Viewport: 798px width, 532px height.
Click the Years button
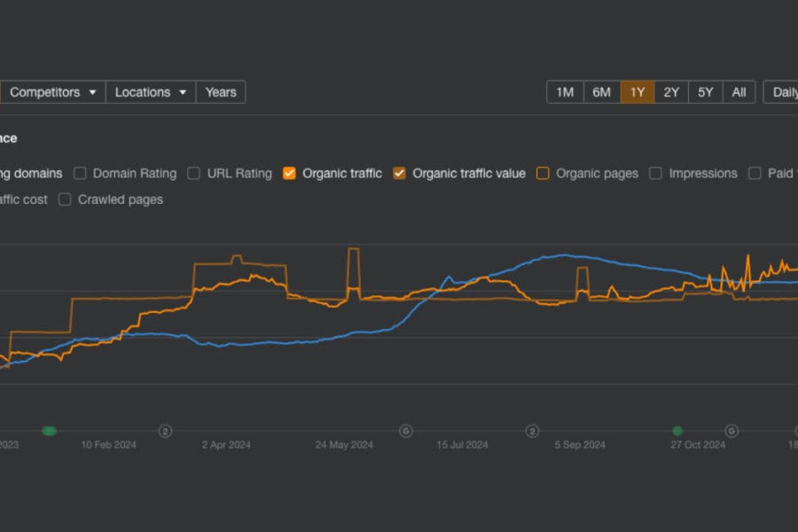click(221, 92)
